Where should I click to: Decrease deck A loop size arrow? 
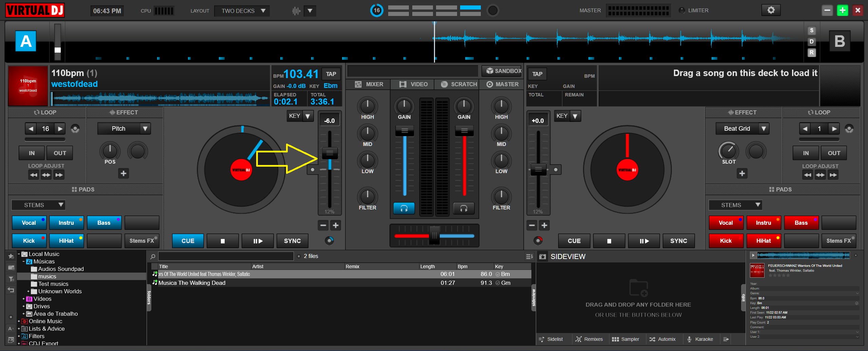(31, 129)
